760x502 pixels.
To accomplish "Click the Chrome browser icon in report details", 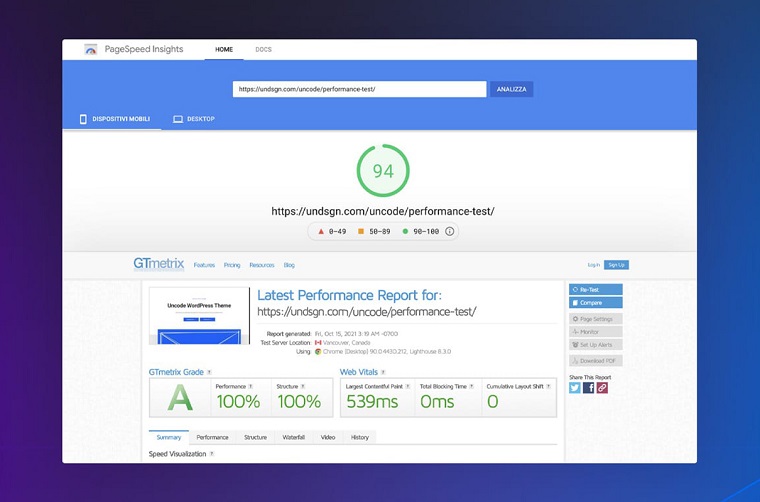I will tap(318, 352).
